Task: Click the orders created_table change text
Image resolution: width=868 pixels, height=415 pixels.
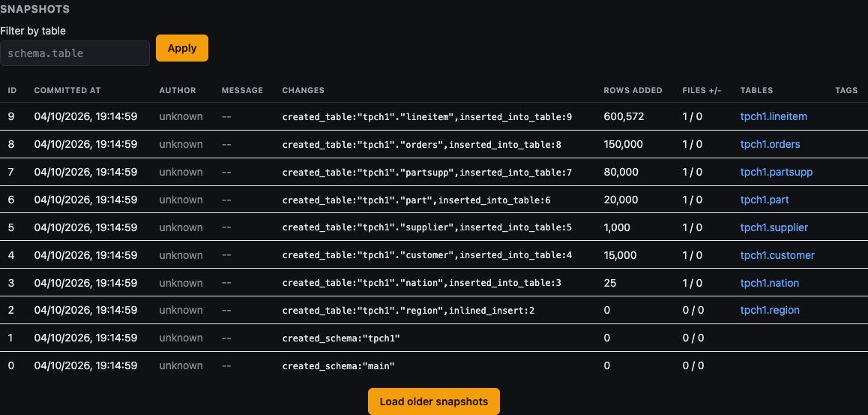Action: pos(422,145)
